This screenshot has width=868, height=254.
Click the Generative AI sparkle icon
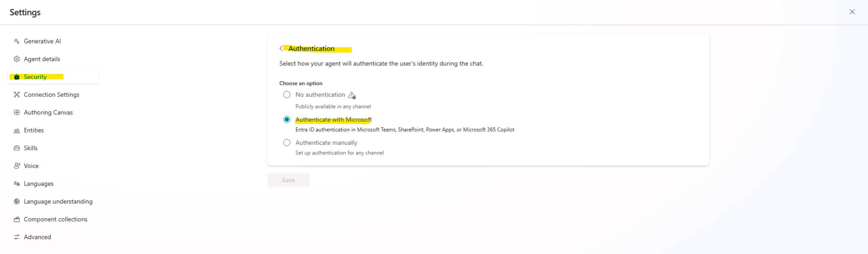click(x=17, y=41)
